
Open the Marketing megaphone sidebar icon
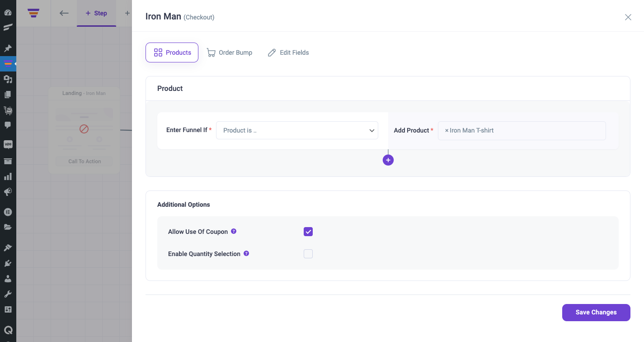tap(8, 192)
